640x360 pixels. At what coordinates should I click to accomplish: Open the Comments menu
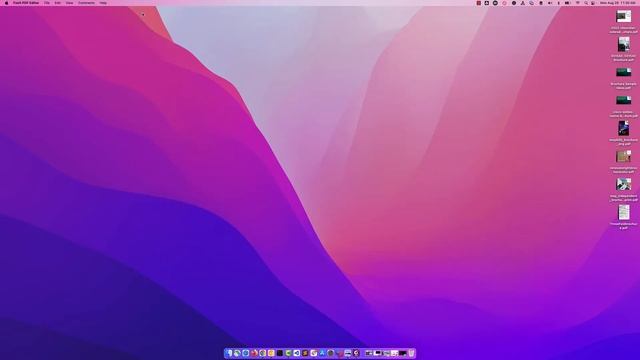coord(86,3)
